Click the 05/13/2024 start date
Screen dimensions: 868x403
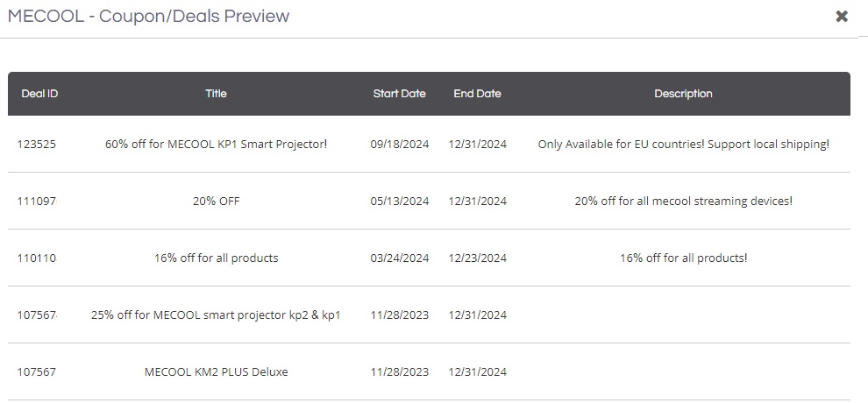click(399, 201)
